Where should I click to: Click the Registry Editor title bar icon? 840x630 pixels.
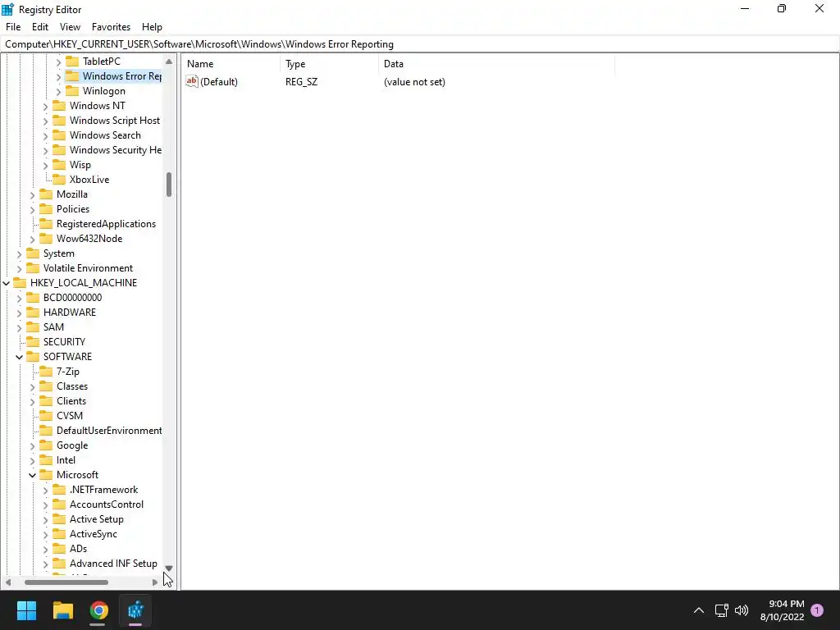point(7,9)
